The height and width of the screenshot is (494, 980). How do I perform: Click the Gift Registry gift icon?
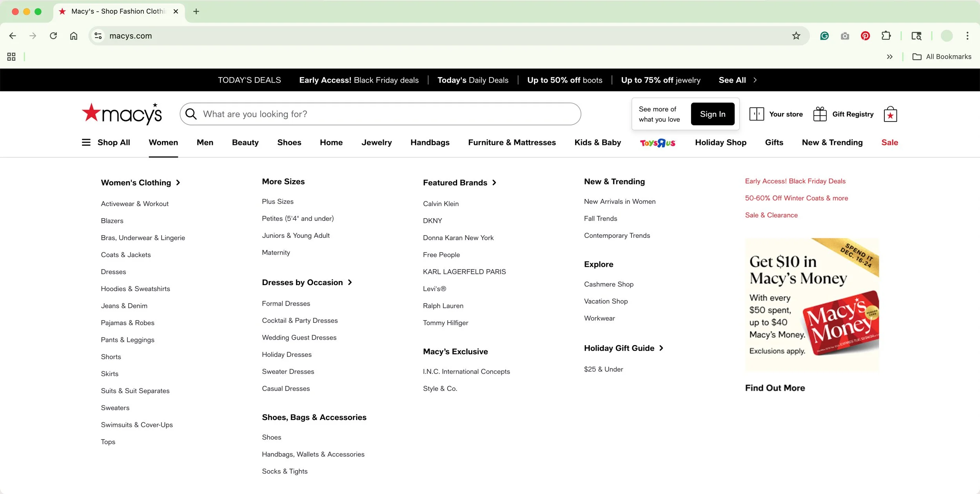[x=820, y=114]
